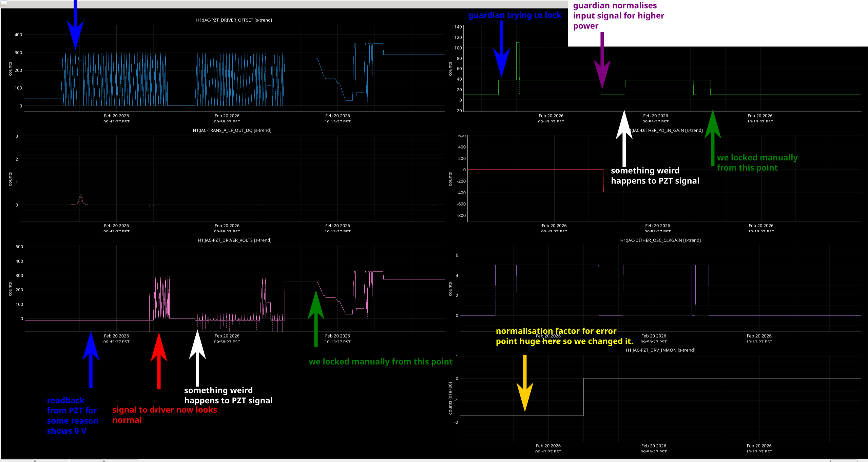Click the H1:JAC-PZT_DRIVER_VOLTS plot title
868x462 pixels.
(x=234, y=240)
